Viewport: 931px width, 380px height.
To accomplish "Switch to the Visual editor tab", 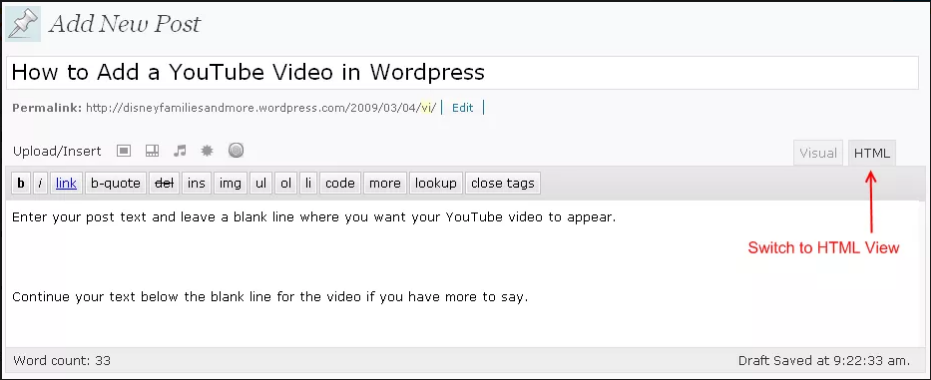I will (818, 153).
